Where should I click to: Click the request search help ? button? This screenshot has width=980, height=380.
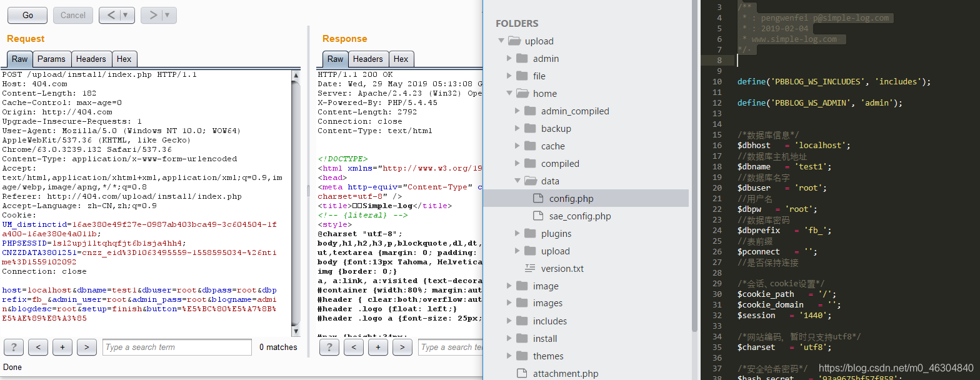pos(14,347)
